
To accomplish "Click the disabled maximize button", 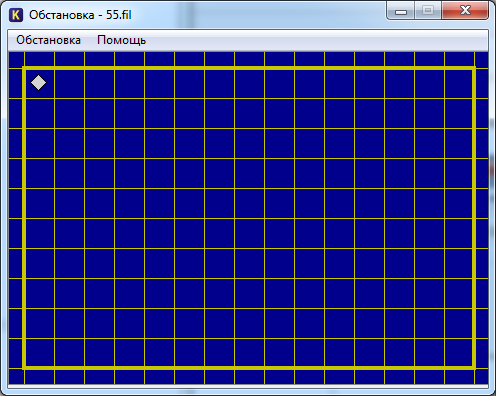I will pyautogui.click(x=428, y=10).
